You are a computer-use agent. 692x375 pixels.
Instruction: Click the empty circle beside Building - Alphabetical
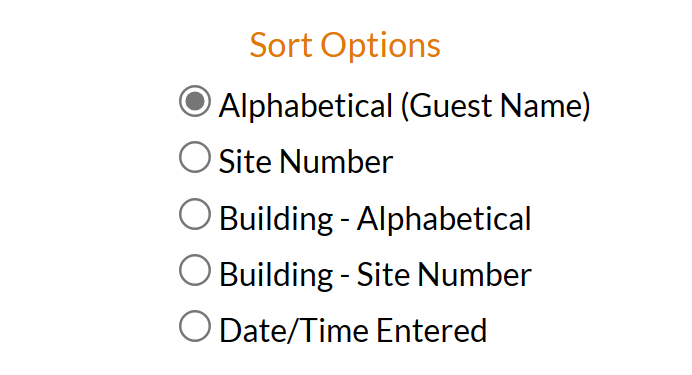point(195,214)
